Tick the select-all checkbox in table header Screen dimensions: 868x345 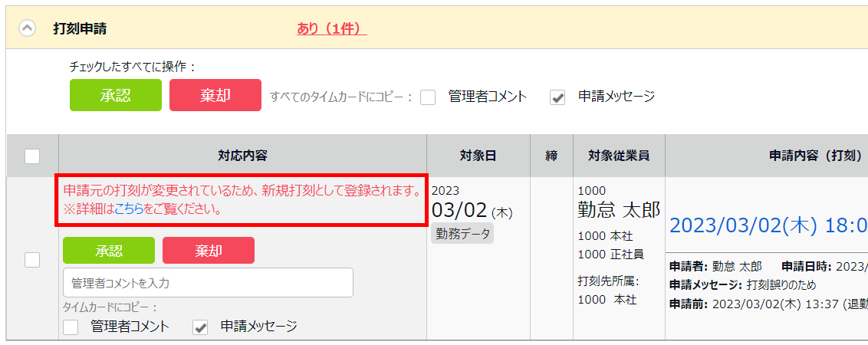click(32, 156)
